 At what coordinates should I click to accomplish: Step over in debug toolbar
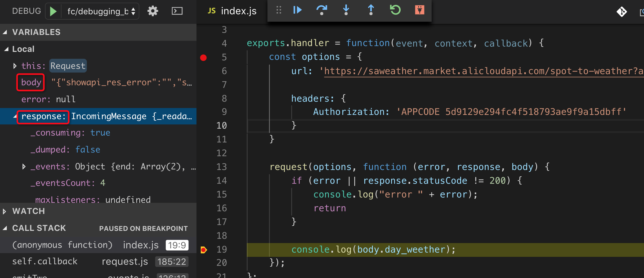(x=322, y=10)
